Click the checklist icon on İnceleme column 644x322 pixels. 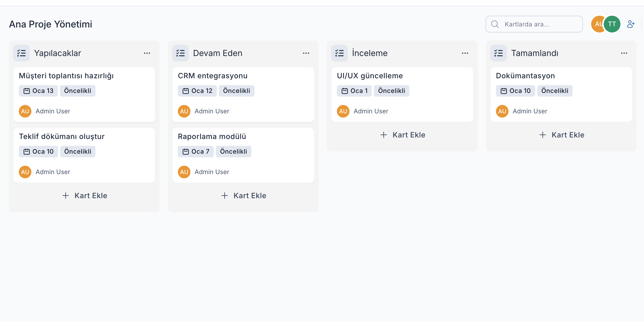(339, 53)
